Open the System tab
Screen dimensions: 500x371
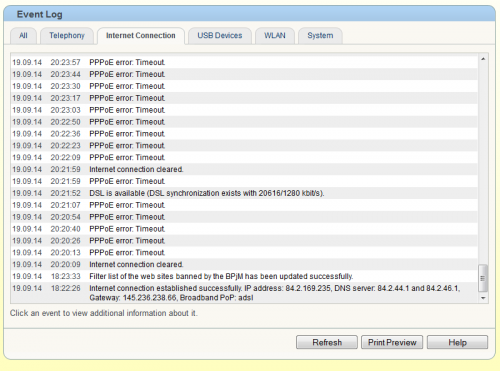320,36
